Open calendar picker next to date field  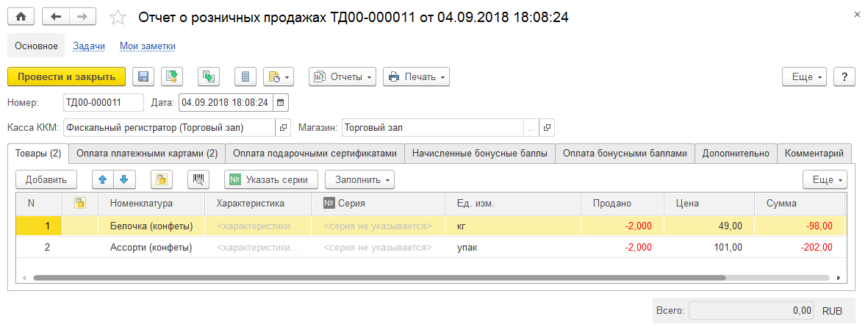click(281, 102)
